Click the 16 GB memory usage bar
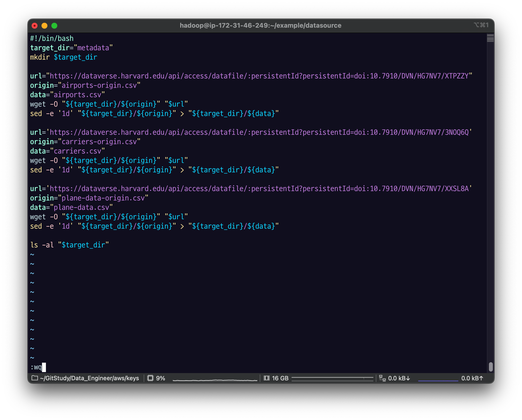 (x=332, y=378)
